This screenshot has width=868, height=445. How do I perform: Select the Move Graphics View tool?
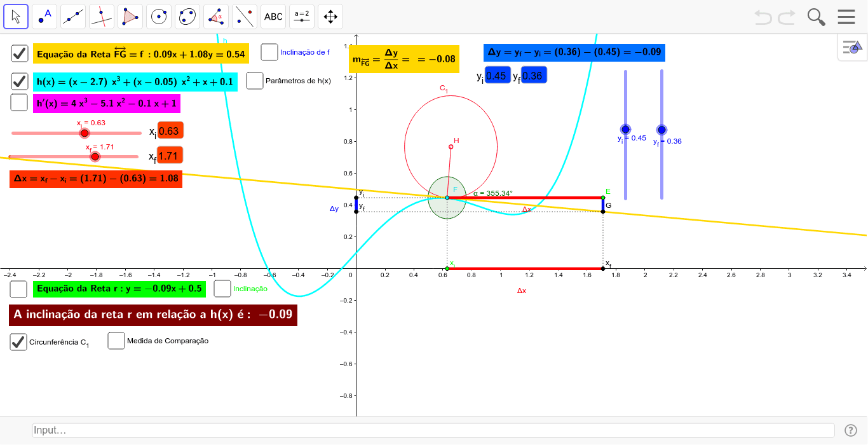330,17
